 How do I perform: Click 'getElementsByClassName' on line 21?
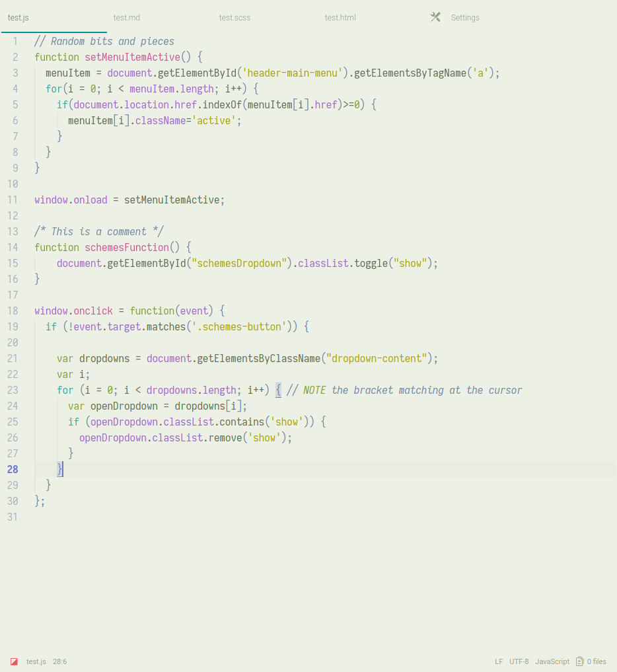[x=259, y=358]
